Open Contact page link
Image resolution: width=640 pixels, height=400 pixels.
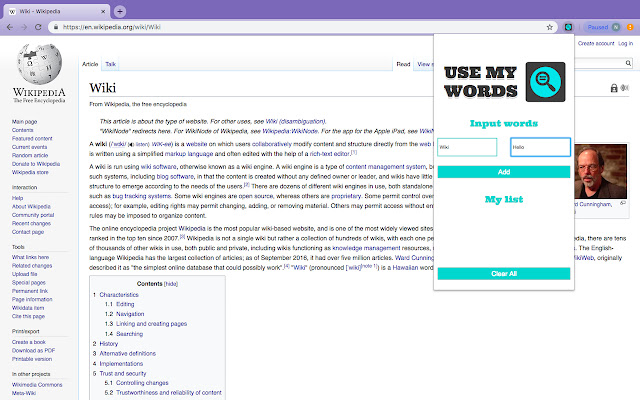(x=28, y=232)
